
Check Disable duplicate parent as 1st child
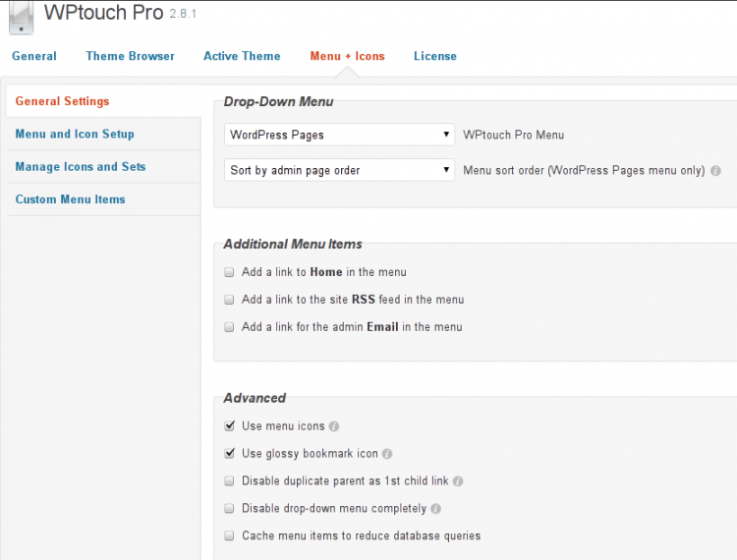coord(229,481)
